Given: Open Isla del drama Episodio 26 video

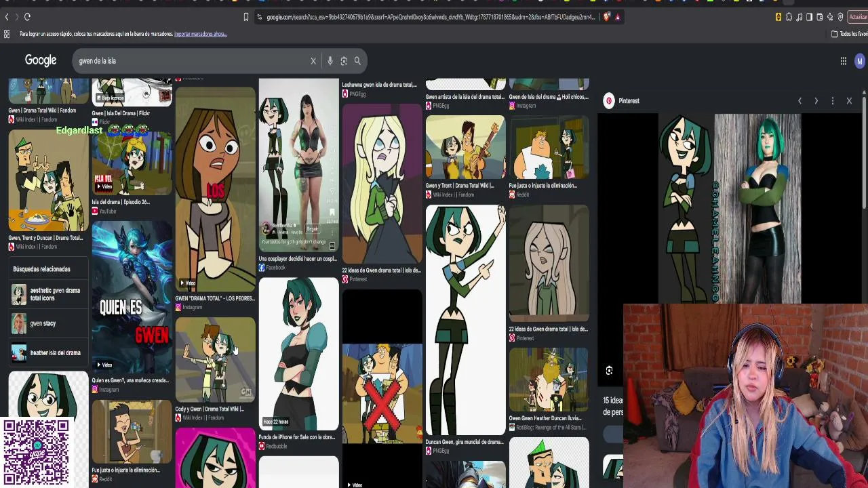Looking at the screenshot, I should [x=132, y=163].
